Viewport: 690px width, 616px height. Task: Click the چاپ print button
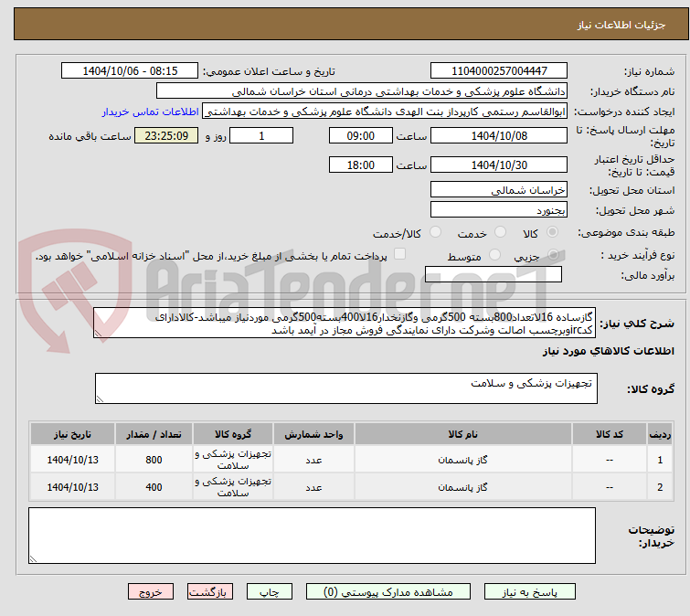pyautogui.click(x=270, y=592)
